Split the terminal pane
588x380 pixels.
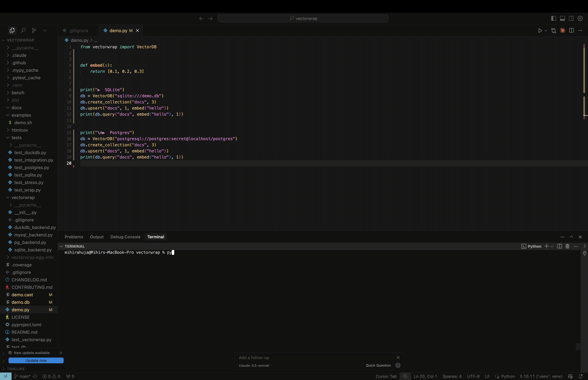[x=559, y=246]
